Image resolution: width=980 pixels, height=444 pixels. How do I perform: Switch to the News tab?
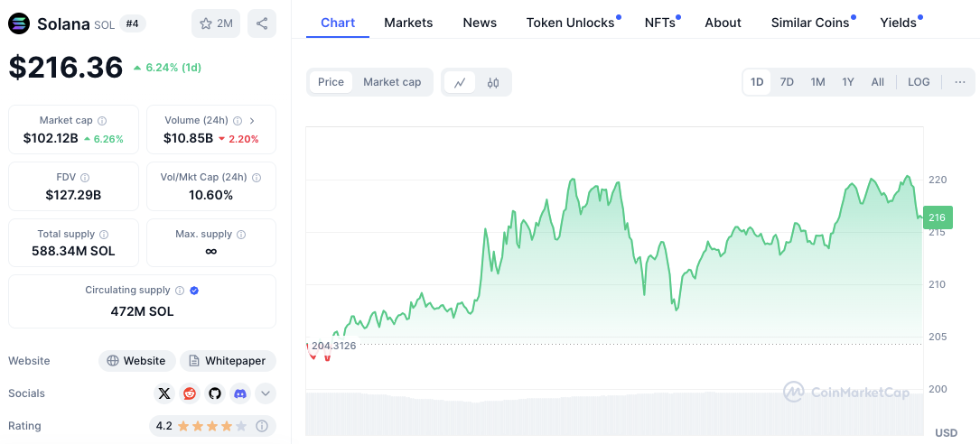coord(480,23)
